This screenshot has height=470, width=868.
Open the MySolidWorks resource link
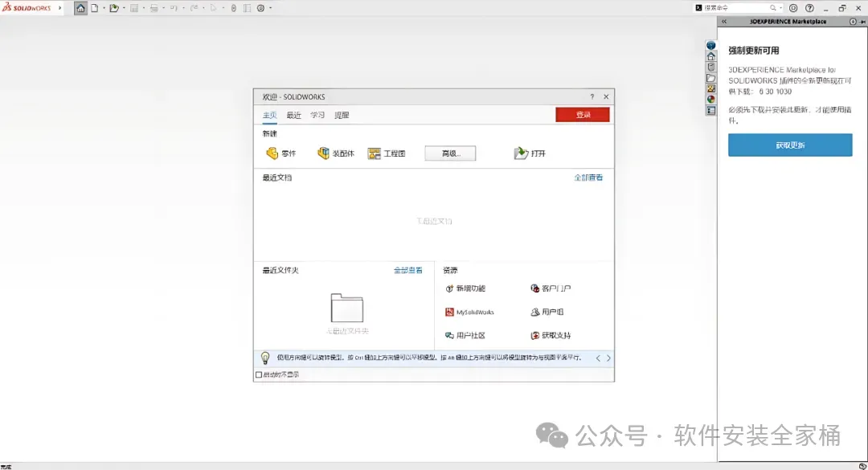point(469,313)
